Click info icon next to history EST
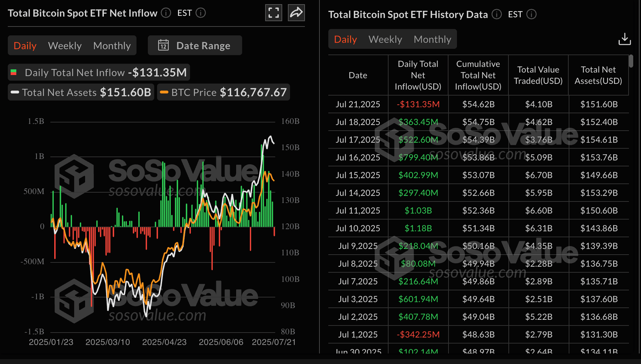The image size is (641, 364). tap(531, 14)
